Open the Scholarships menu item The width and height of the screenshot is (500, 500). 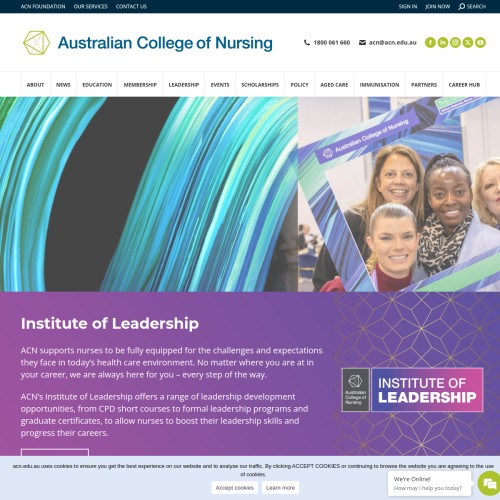tap(260, 85)
